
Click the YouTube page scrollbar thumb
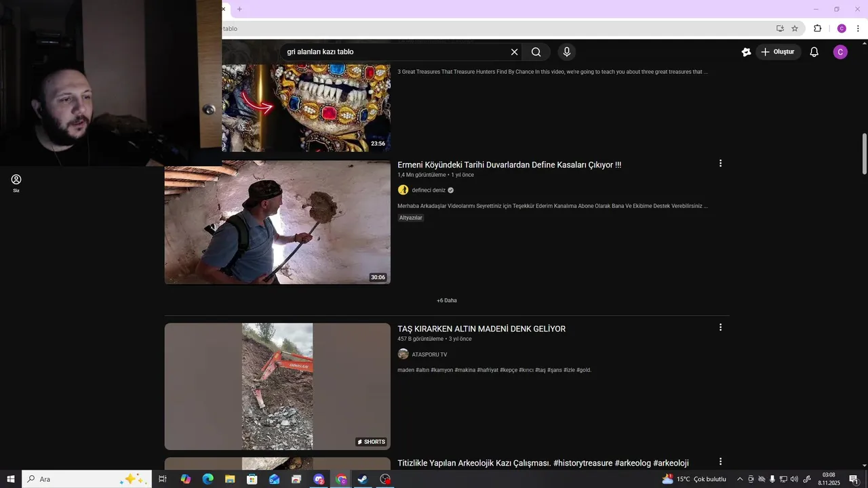coord(865,154)
